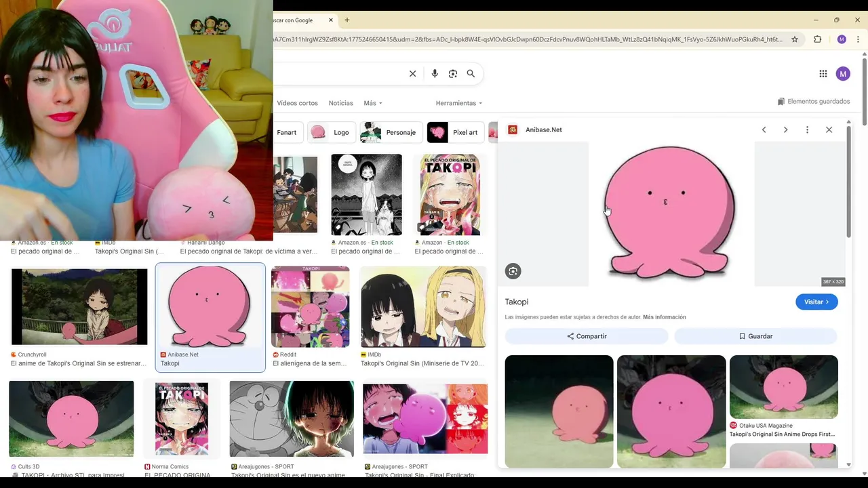Open Chrome extensions puzzle icon
The width and height of the screenshot is (868, 488).
point(817,39)
